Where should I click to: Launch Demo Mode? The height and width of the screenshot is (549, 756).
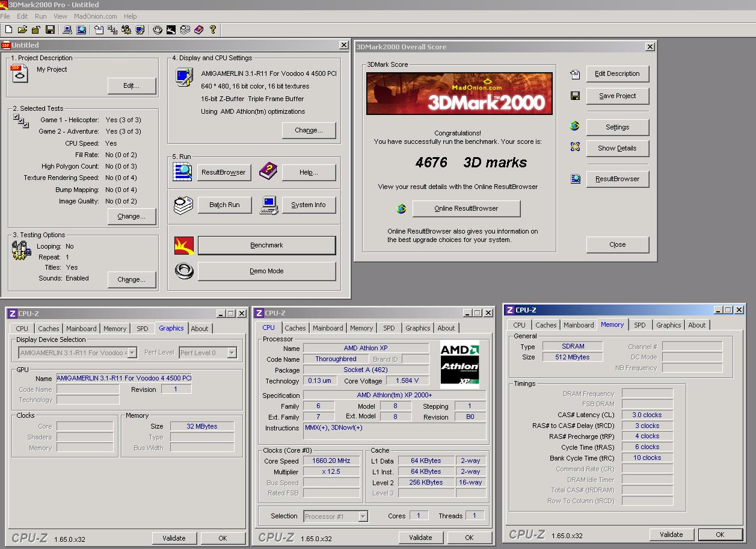(266, 271)
